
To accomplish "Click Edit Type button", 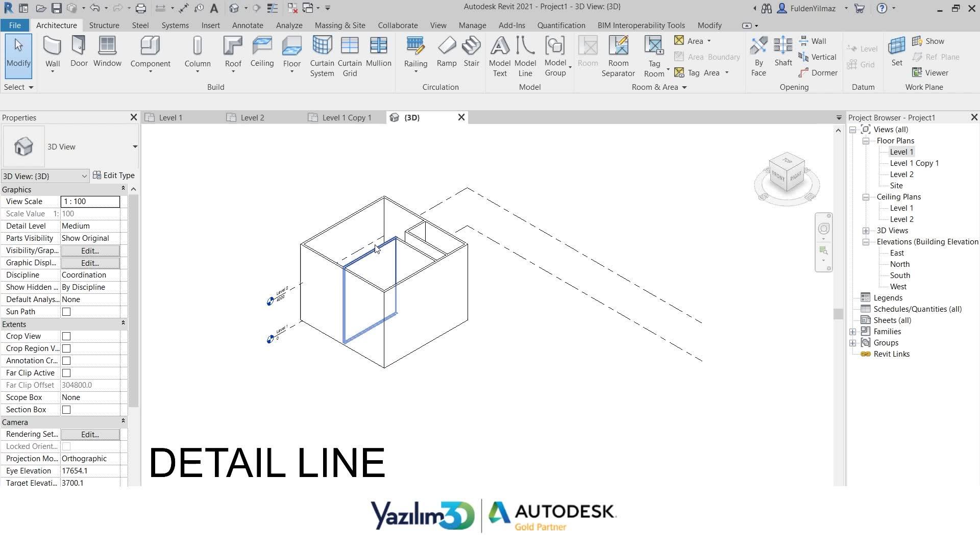I will coord(114,176).
